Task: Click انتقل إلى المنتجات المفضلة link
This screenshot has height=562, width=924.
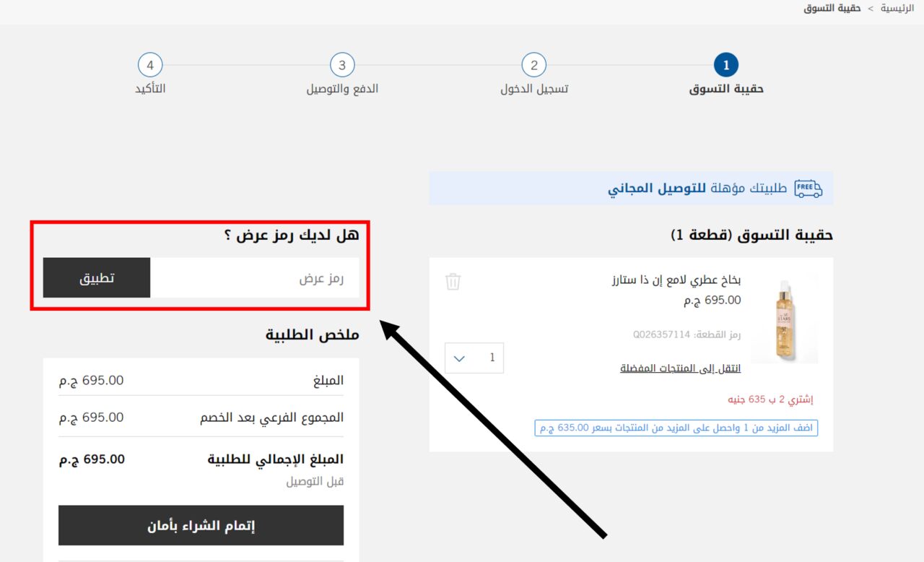Action: [680, 368]
